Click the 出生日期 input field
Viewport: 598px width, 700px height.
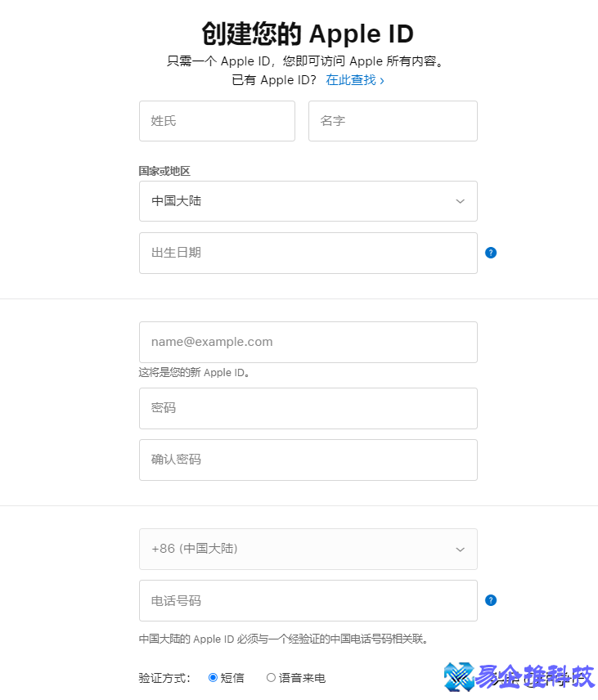308,253
